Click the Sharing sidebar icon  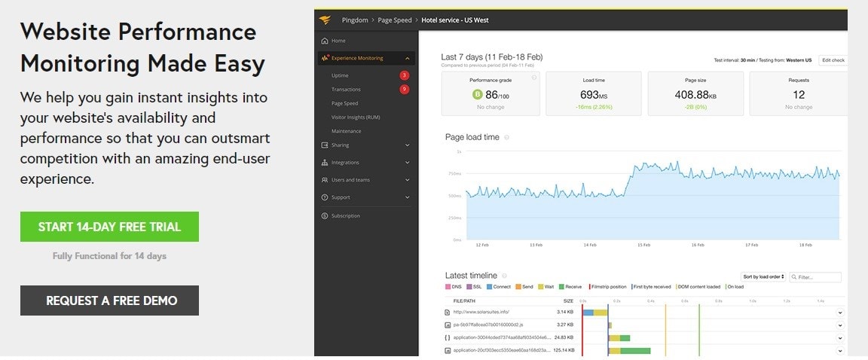tap(325, 145)
